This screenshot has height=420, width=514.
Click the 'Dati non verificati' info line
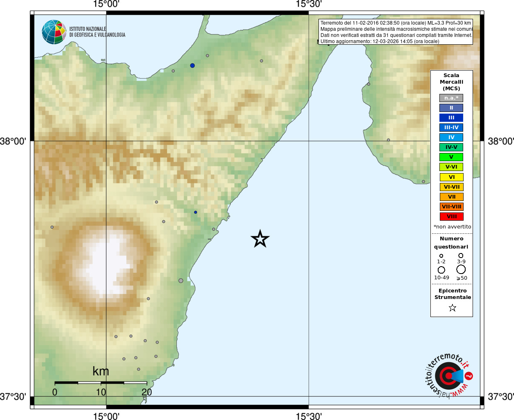(396, 35)
